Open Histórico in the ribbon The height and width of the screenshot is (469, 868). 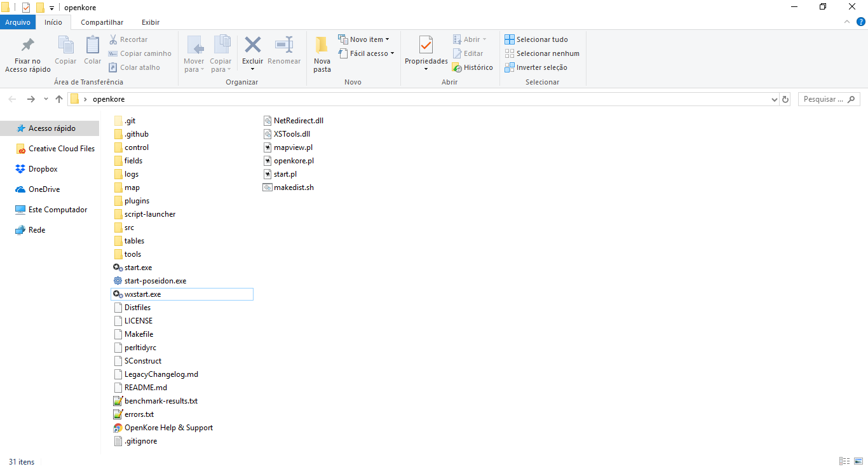[473, 67]
